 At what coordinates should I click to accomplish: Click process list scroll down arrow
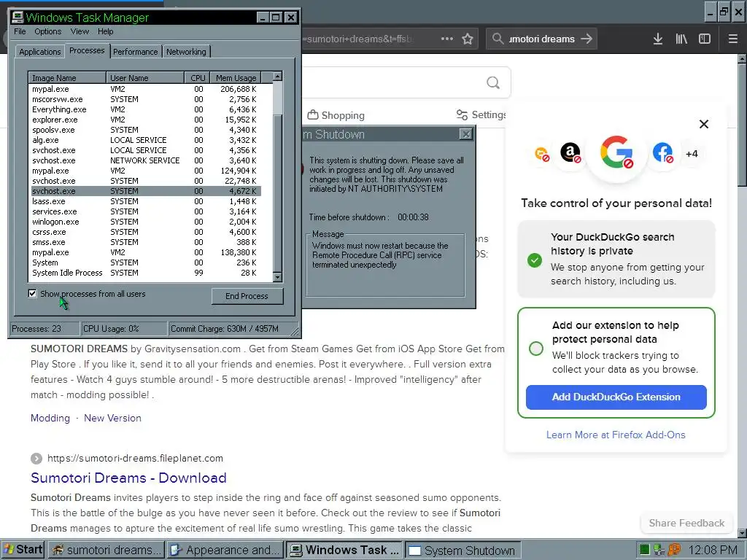277,277
